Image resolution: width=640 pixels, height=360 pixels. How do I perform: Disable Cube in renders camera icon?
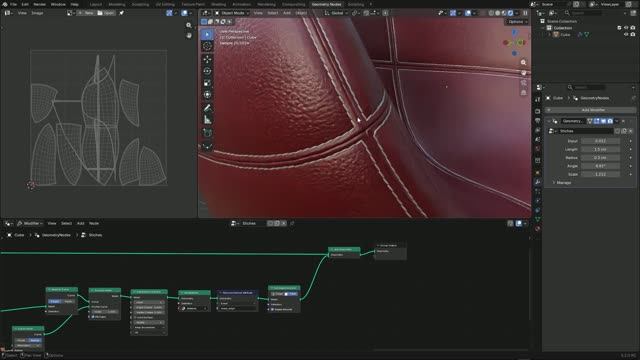coord(633,35)
